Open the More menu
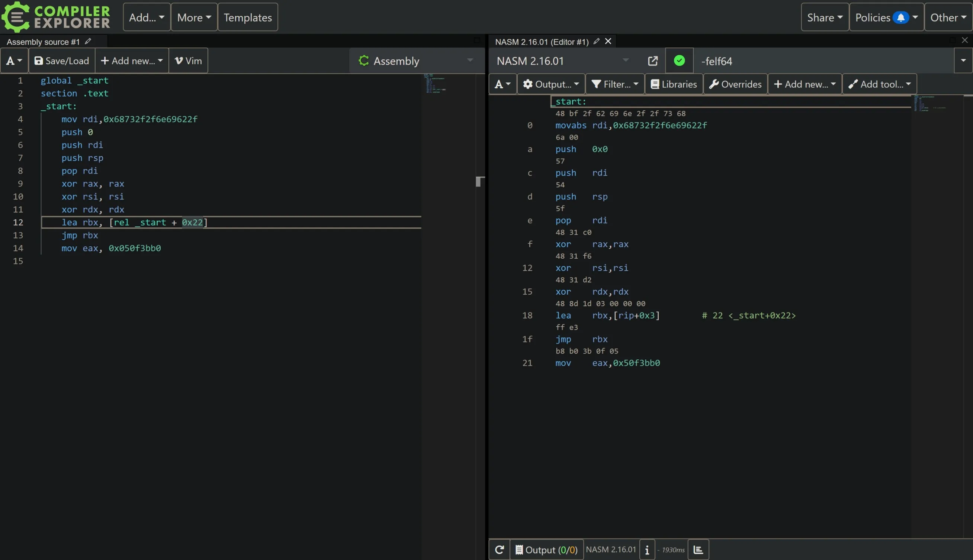 point(194,17)
